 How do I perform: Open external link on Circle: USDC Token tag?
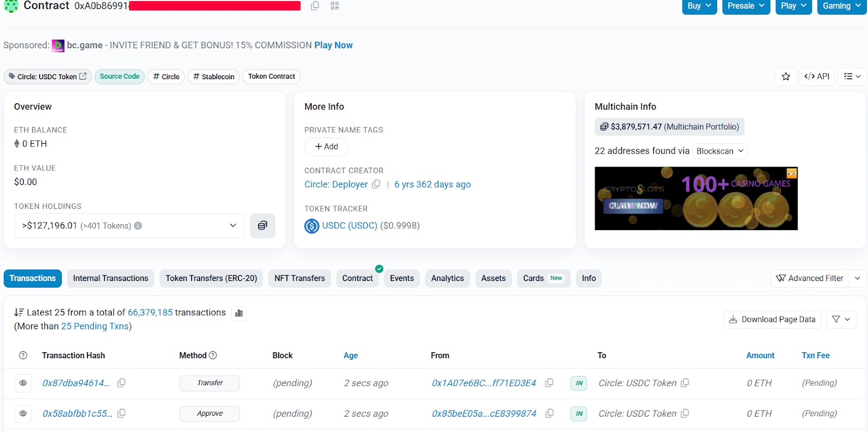click(83, 77)
